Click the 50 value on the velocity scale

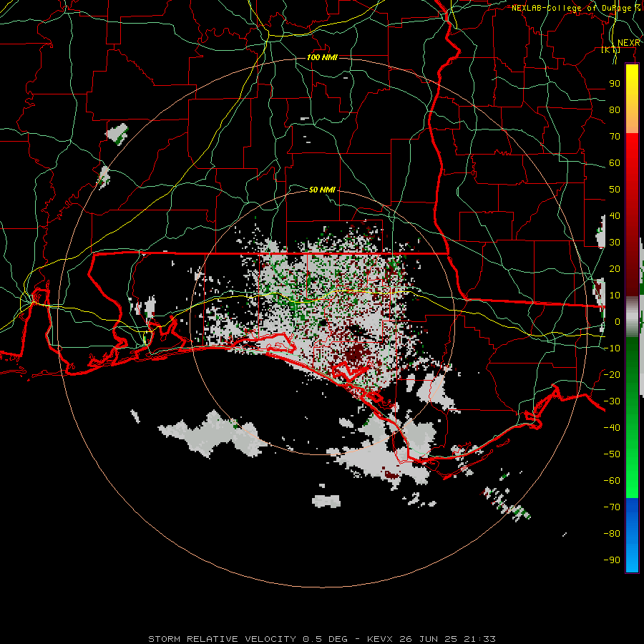tap(615, 190)
